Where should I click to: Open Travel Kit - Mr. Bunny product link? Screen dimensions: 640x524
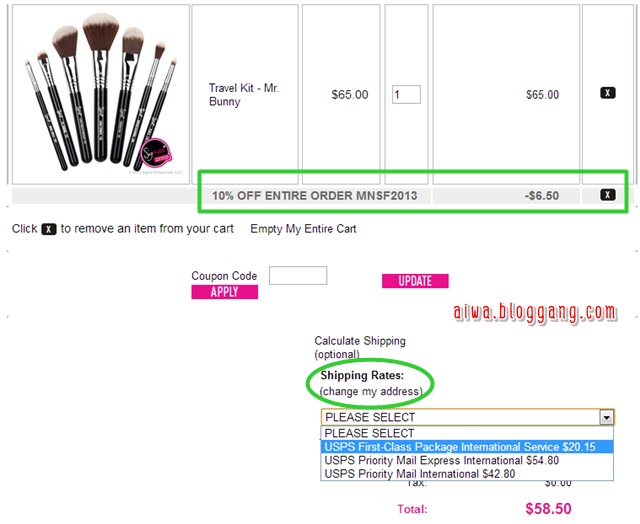point(244,94)
